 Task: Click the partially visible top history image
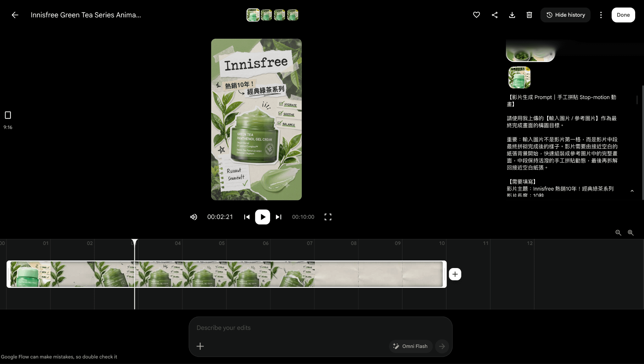click(530, 51)
